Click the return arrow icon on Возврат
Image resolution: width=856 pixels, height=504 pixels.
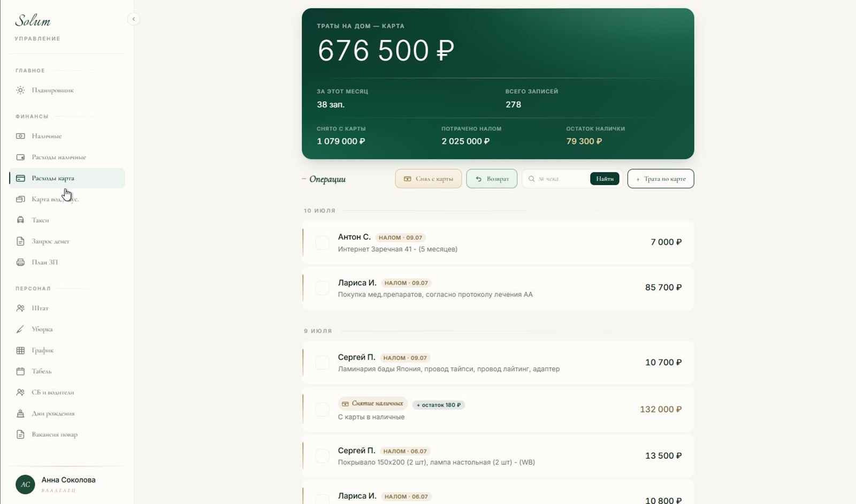478,179
